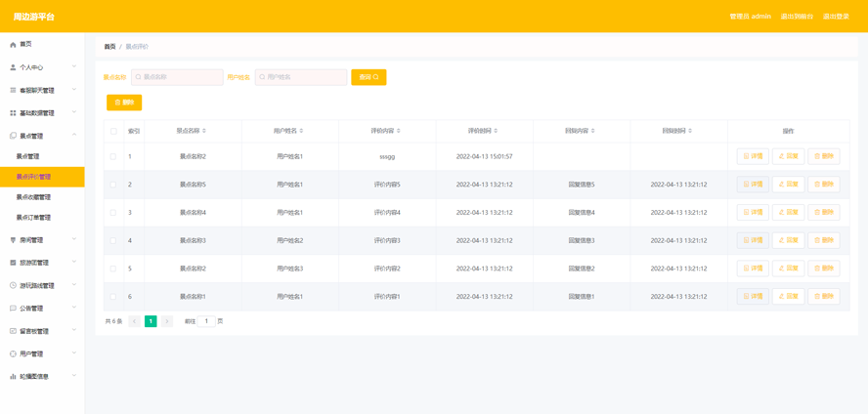Click the icon beside 旅游团管理

13,263
